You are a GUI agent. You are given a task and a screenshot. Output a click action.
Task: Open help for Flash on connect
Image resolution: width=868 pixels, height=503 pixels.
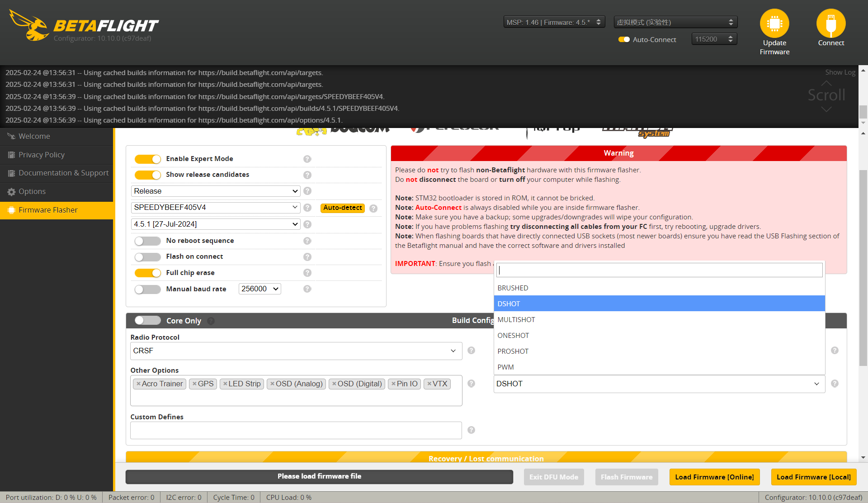pos(307,257)
